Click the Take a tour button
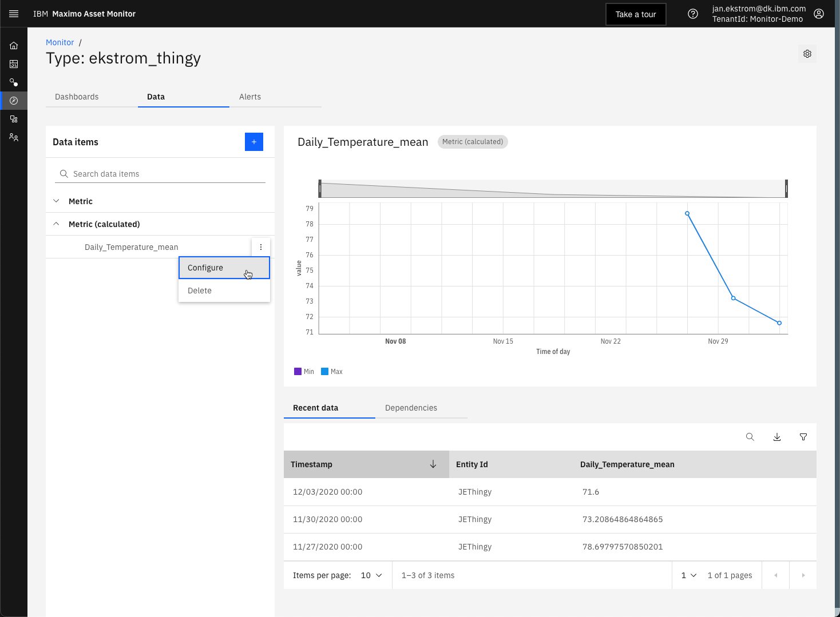Image resolution: width=840 pixels, height=617 pixels. [636, 14]
